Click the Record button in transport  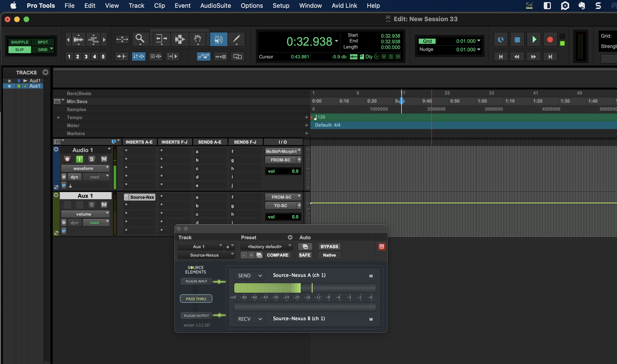click(550, 40)
